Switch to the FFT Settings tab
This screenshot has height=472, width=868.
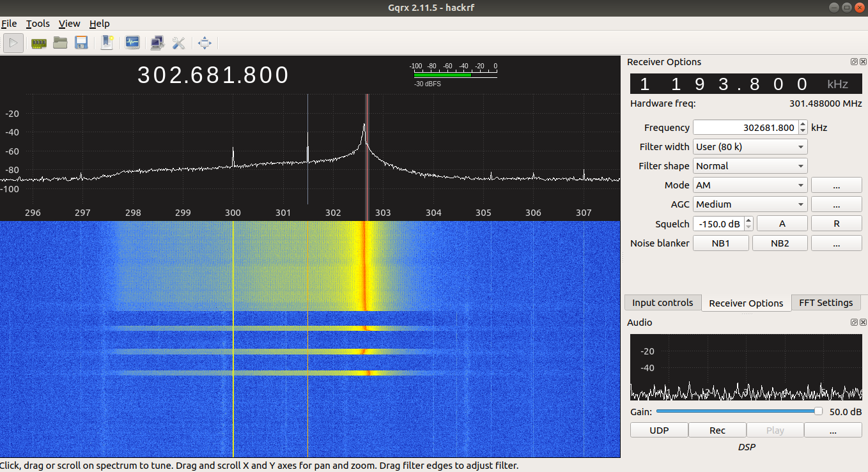pos(826,303)
